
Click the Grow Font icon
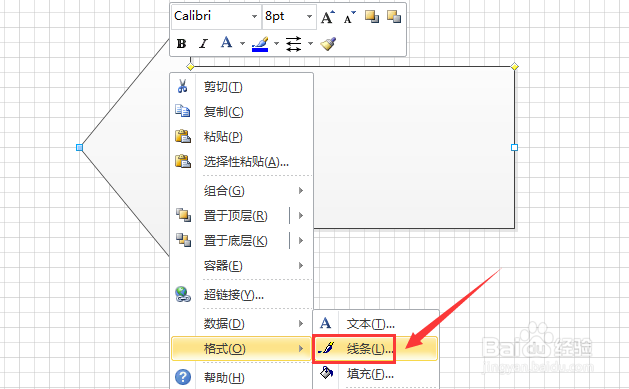pos(328,17)
